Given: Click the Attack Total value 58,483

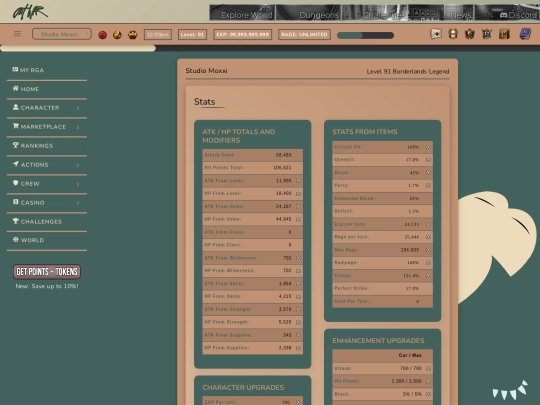Looking at the screenshot, I should [283, 155].
